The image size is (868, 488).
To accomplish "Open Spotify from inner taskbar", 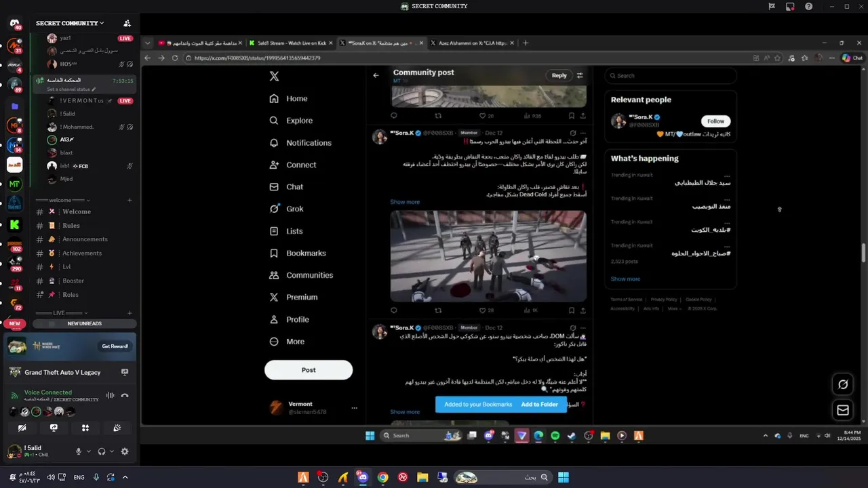I will (555, 436).
